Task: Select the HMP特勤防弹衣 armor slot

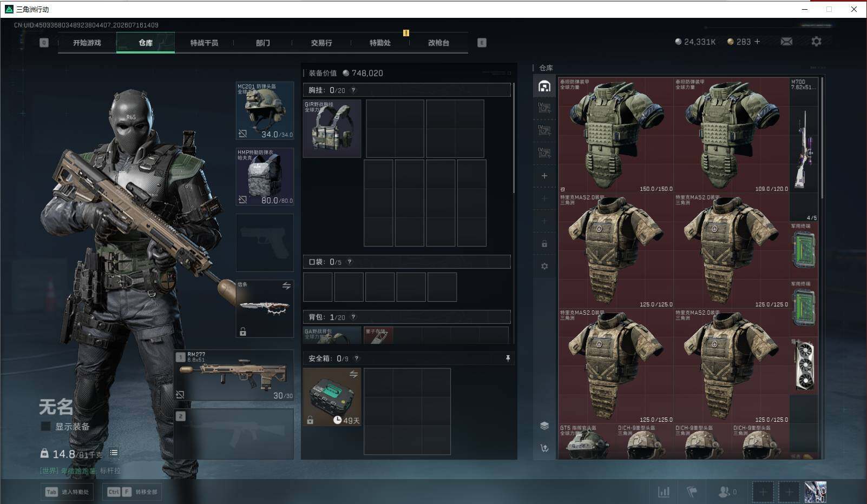Action: (265, 177)
